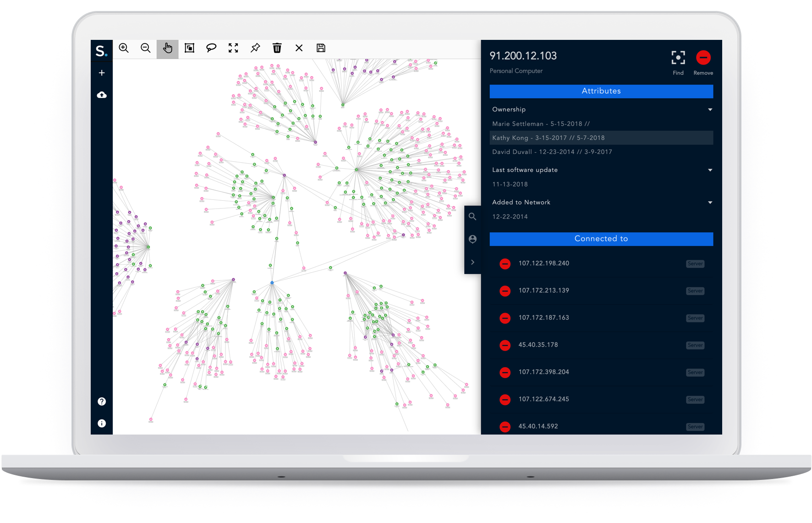
Task: Click Server tag for 107.122.198.240
Action: tap(695, 264)
